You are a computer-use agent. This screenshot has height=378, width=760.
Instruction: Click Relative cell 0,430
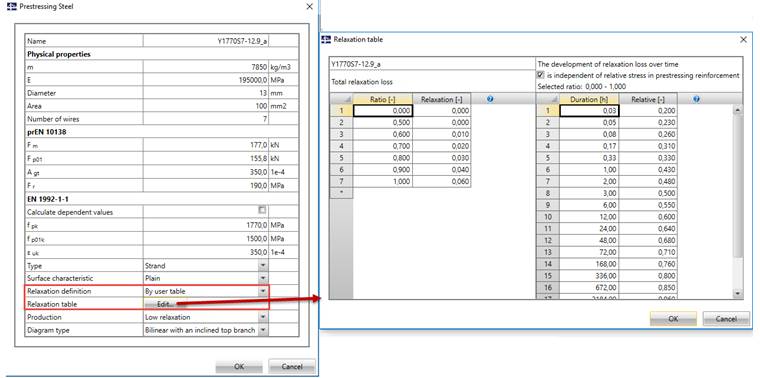[x=648, y=170]
